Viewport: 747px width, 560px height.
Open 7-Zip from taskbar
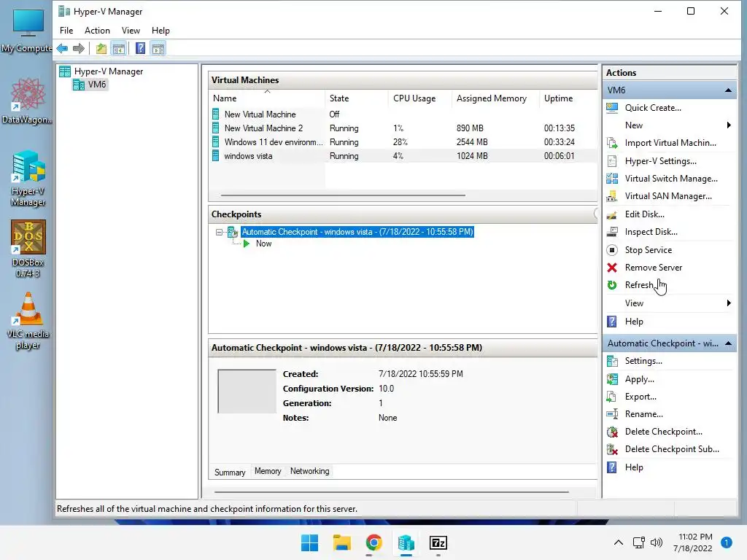pyautogui.click(x=438, y=542)
